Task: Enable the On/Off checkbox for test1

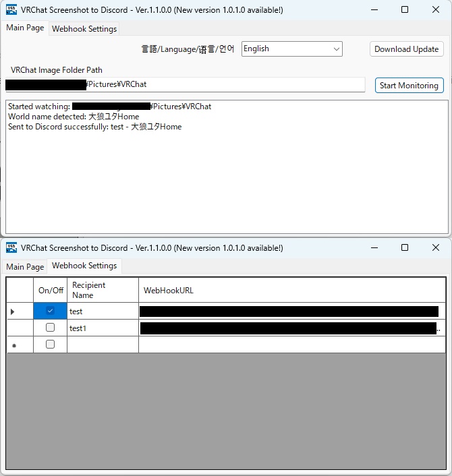Action: pyautogui.click(x=50, y=328)
